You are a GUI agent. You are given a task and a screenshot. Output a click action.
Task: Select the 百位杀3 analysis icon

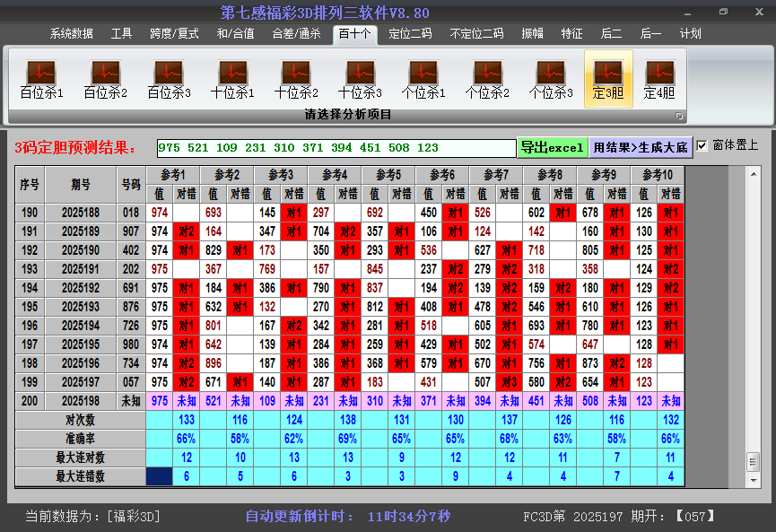[x=169, y=79]
